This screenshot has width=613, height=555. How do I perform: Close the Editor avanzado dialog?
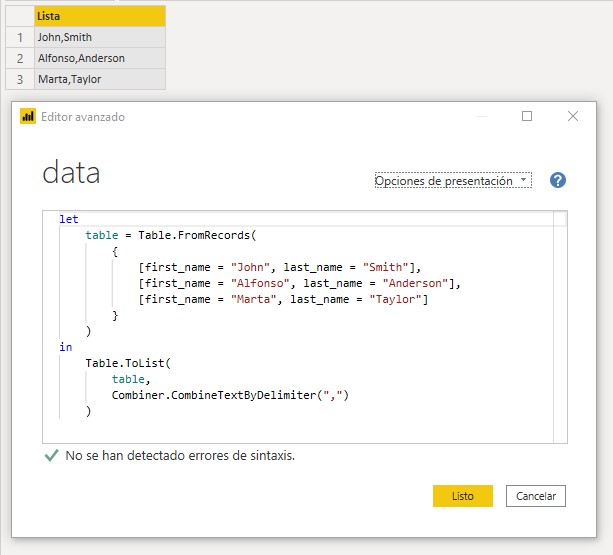pyautogui.click(x=573, y=116)
